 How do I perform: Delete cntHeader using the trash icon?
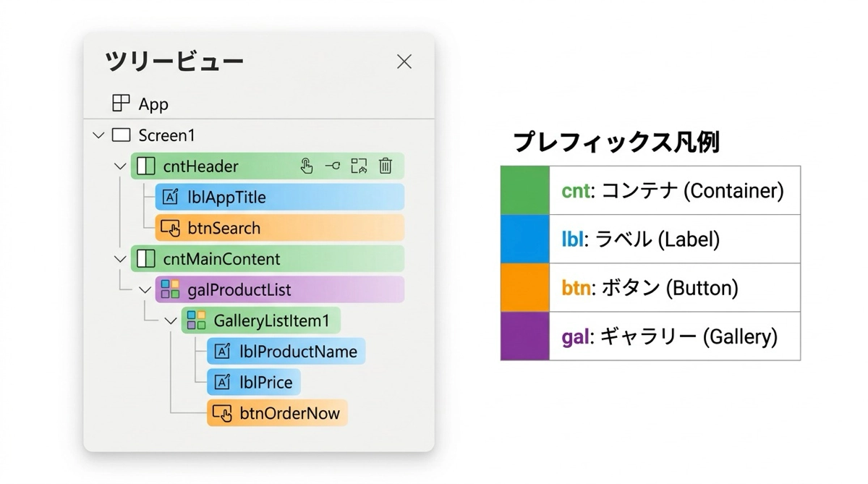click(386, 166)
